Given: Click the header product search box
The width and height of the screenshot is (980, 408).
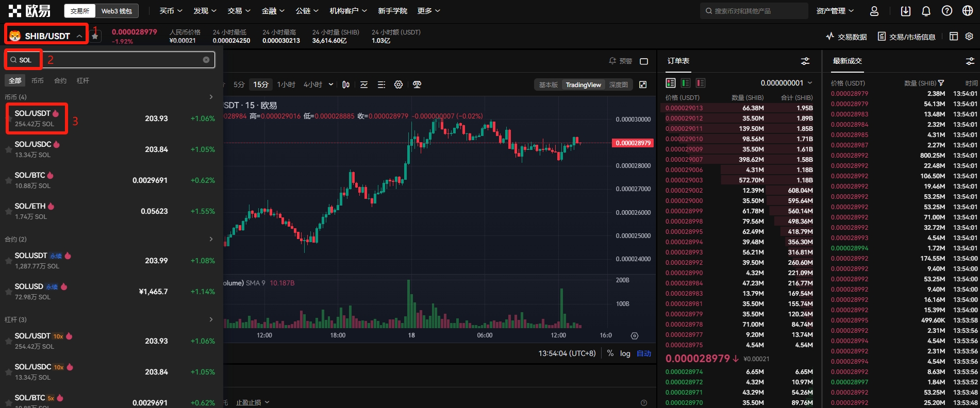Looking at the screenshot, I should coord(754,11).
